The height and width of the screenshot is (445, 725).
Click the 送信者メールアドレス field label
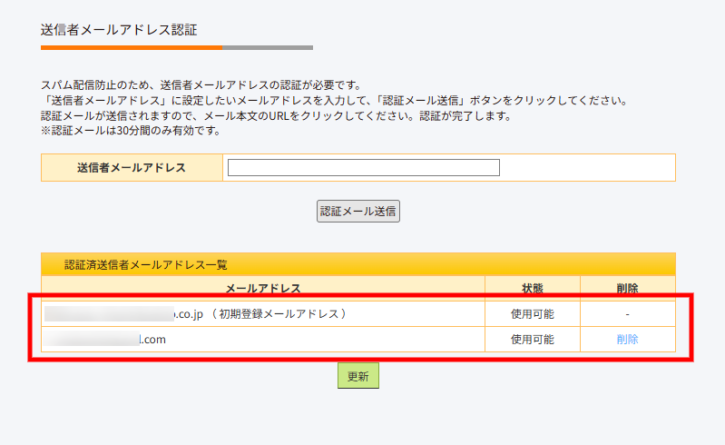pyautogui.click(x=131, y=168)
